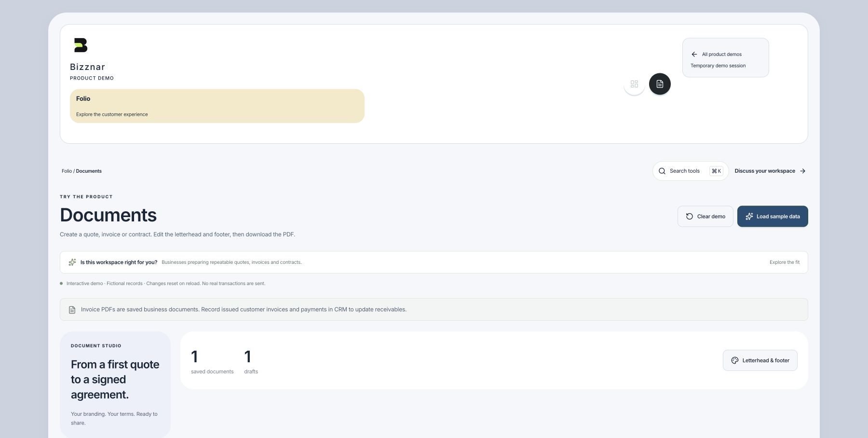
Task: Click the magnifier icon in Search tools
Action: 662,171
